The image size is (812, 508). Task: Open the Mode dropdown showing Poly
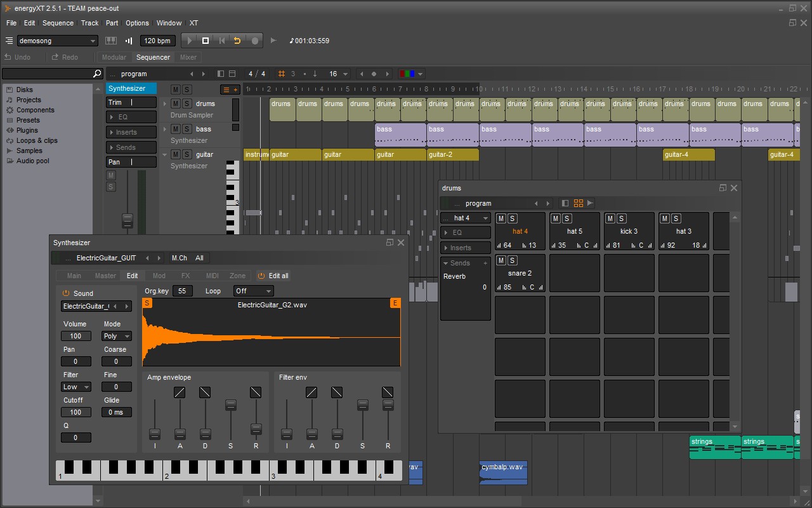click(x=116, y=336)
